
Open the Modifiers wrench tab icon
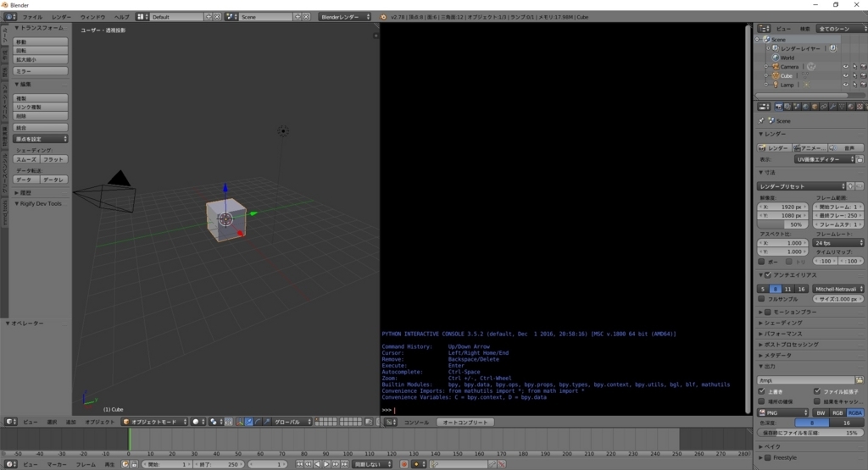[832, 107]
